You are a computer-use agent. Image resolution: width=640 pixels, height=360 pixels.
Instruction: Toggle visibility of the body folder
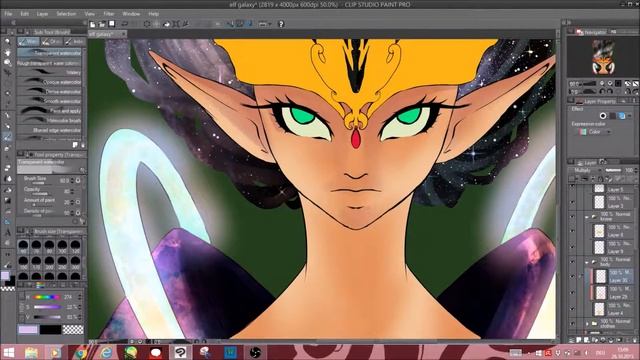click(x=572, y=262)
